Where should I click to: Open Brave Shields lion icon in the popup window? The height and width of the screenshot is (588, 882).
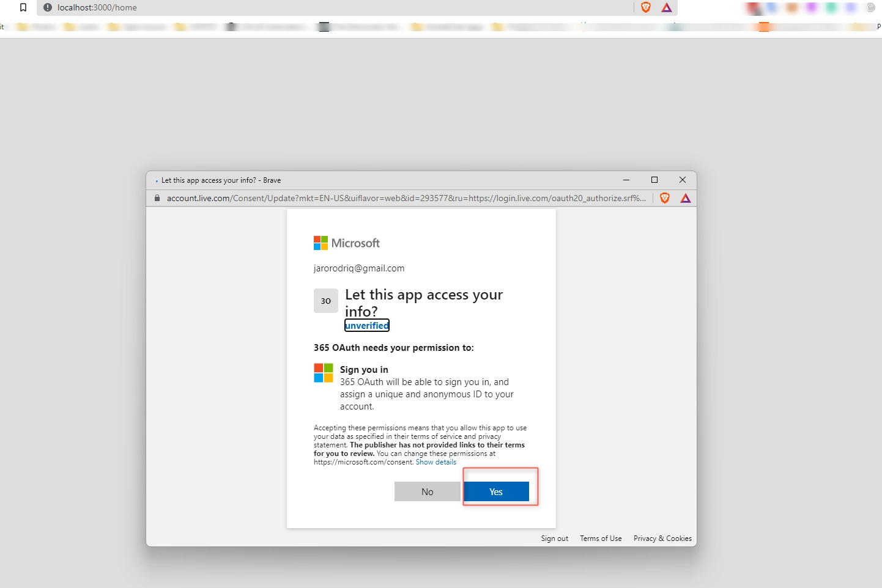[665, 198]
